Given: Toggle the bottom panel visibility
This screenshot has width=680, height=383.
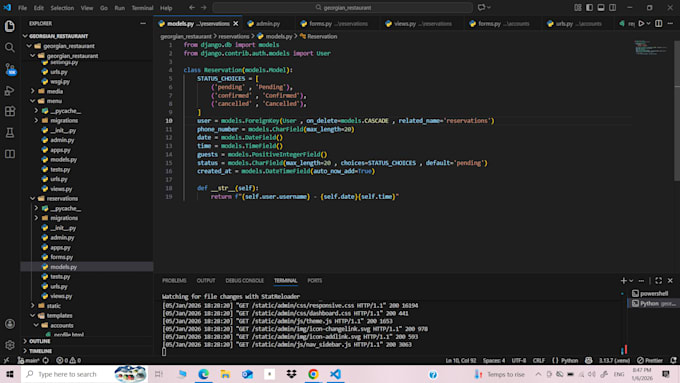Looking at the screenshot, I should point(601,7).
